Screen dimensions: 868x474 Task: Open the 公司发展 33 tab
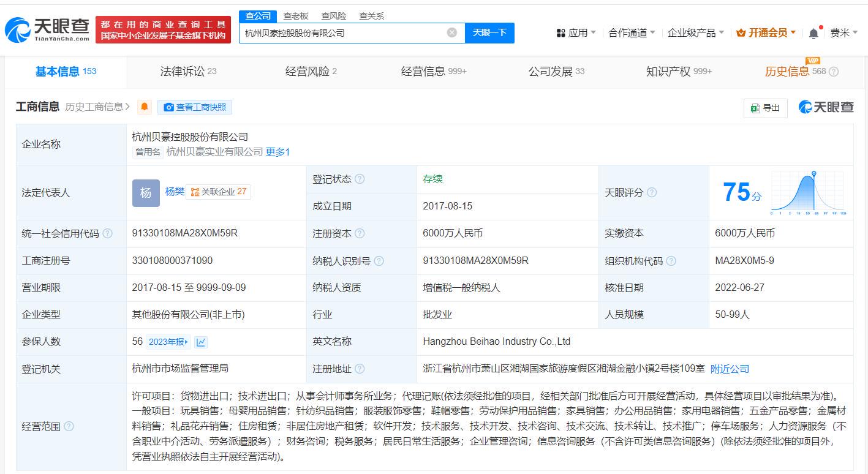[x=556, y=72]
